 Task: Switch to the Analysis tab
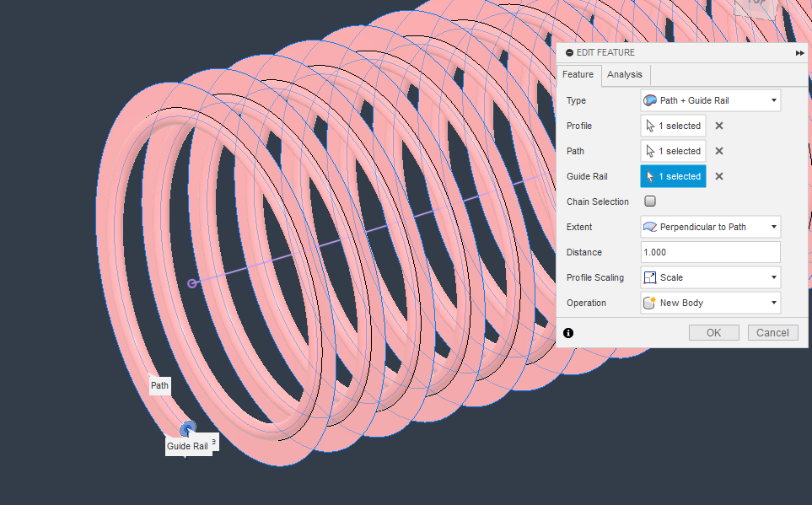click(624, 74)
